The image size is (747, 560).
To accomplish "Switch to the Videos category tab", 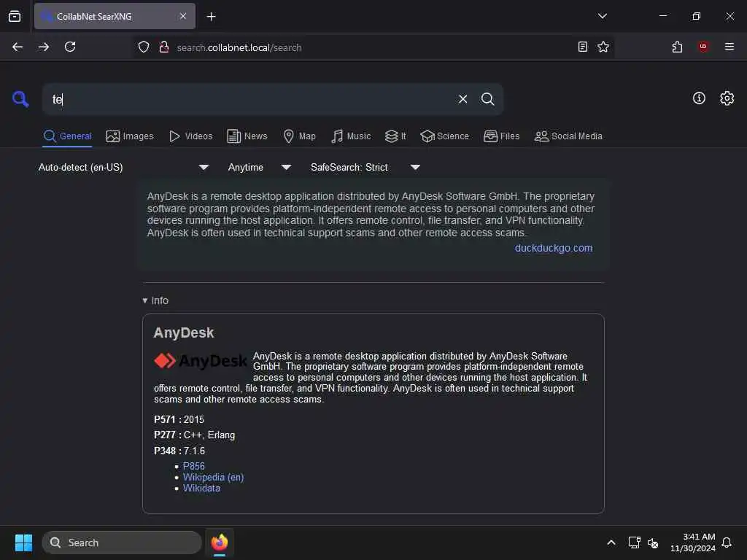I will [190, 136].
